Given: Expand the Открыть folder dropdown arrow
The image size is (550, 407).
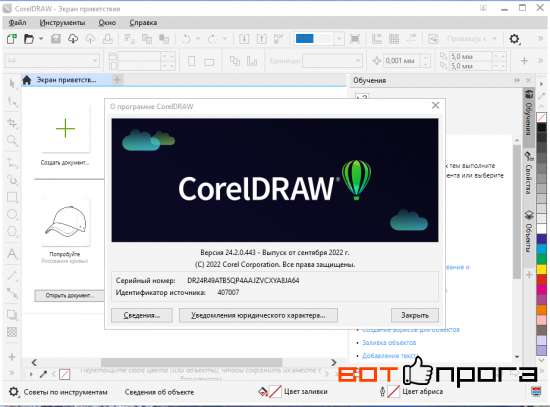Looking at the screenshot, I should 41,39.
